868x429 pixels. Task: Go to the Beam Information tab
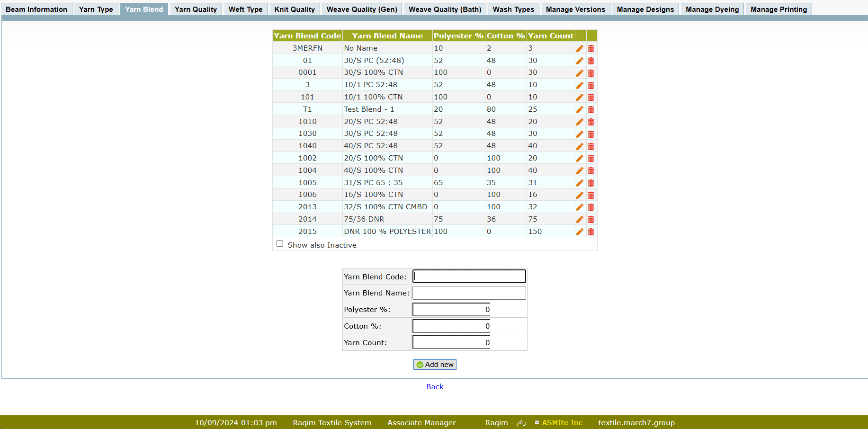pyautogui.click(x=36, y=9)
